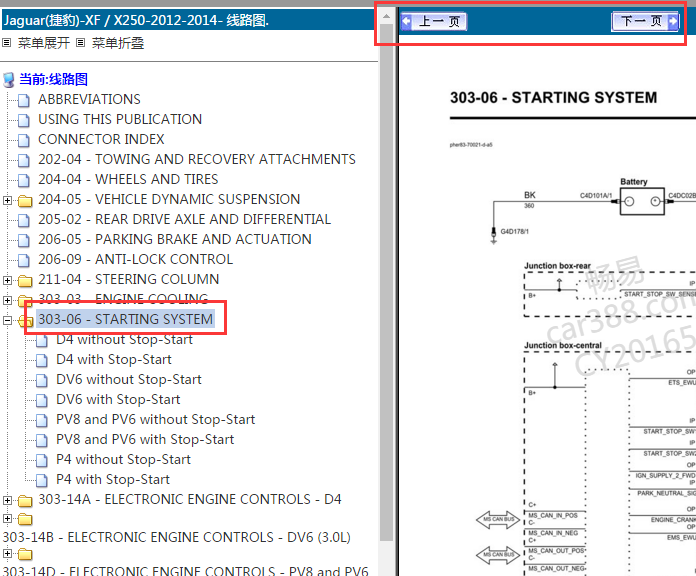696x576 pixels.
Task: Click the page icon beside 202-04 TOWING
Action: [24, 160]
